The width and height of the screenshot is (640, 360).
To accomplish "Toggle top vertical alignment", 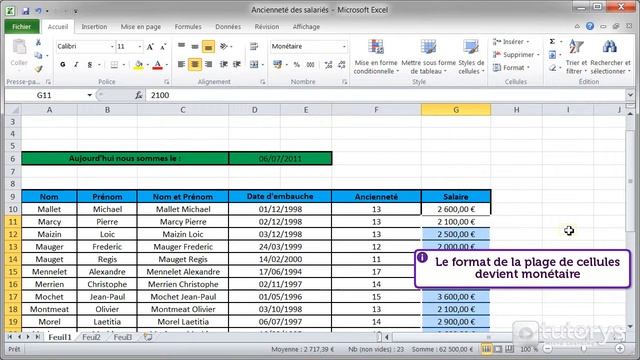I will (182, 46).
